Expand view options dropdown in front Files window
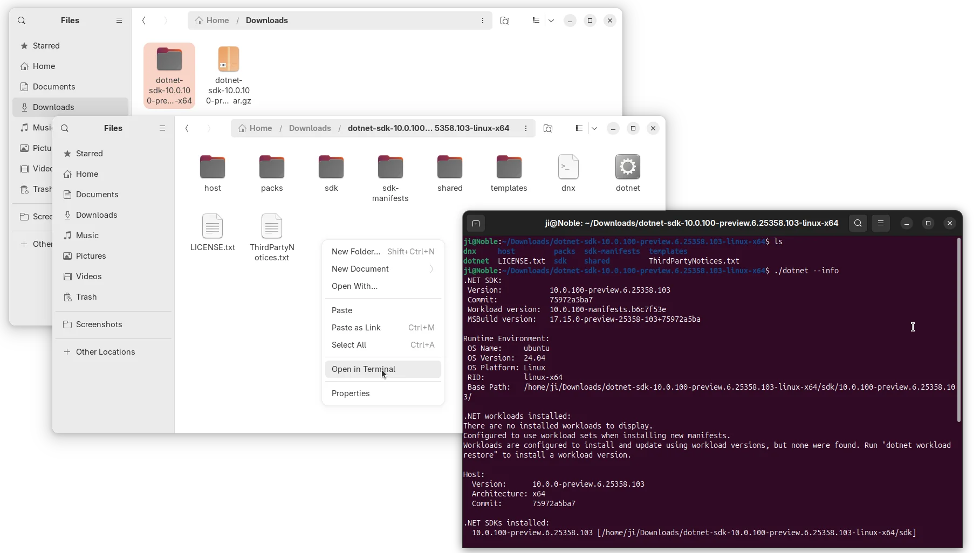The width and height of the screenshot is (980, 553). (x=594, y=128)
